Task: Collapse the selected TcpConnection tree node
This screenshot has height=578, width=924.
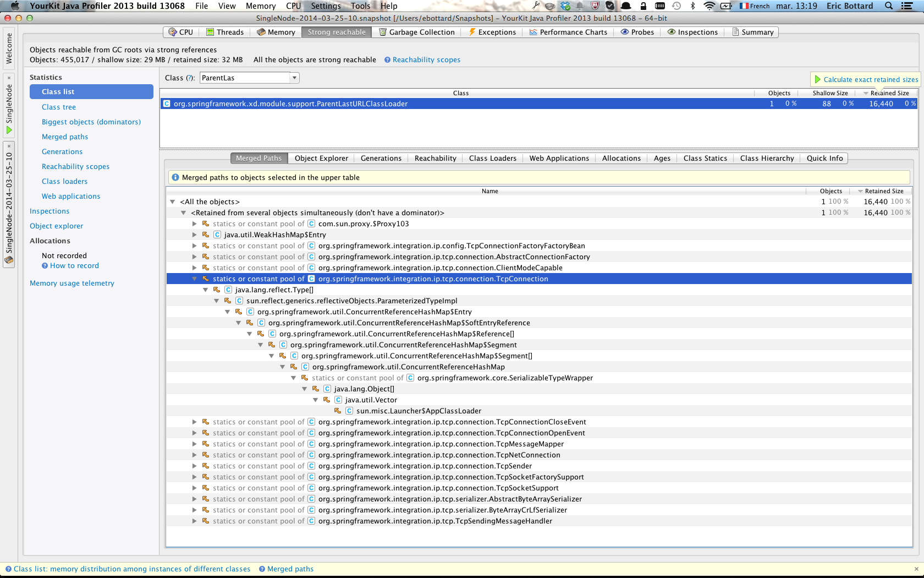Action: [194, 279]
